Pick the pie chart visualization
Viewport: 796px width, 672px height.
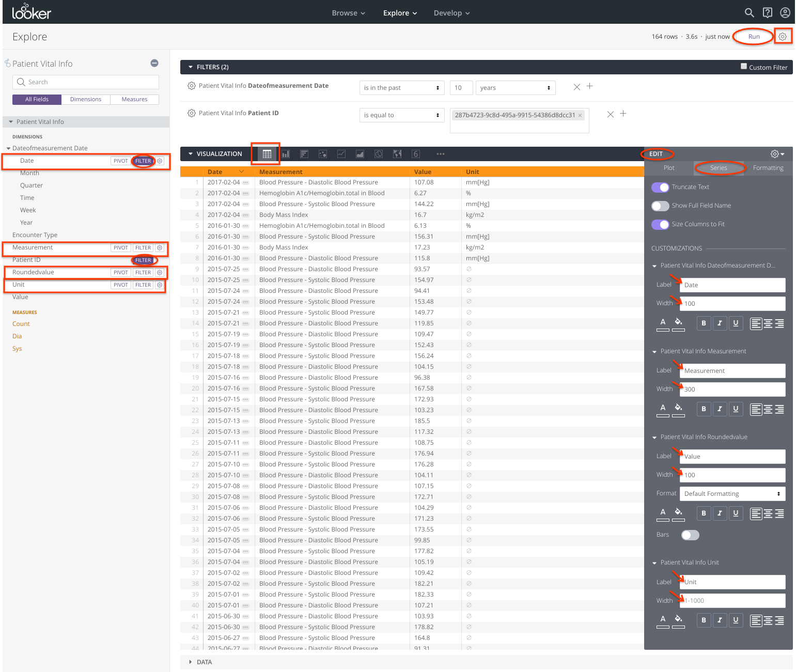pyautogui.click(x=379, y=154)
